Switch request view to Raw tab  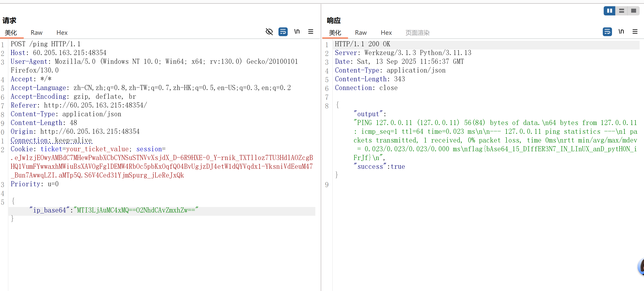pos(36,33)
